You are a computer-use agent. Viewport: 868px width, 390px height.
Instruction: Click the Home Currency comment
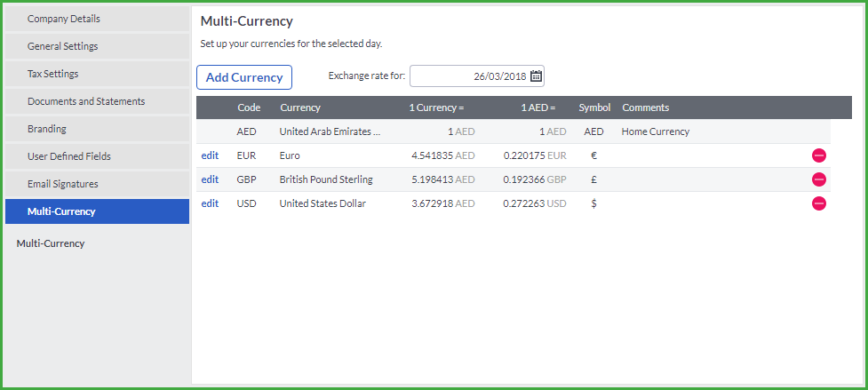(656, 131)
